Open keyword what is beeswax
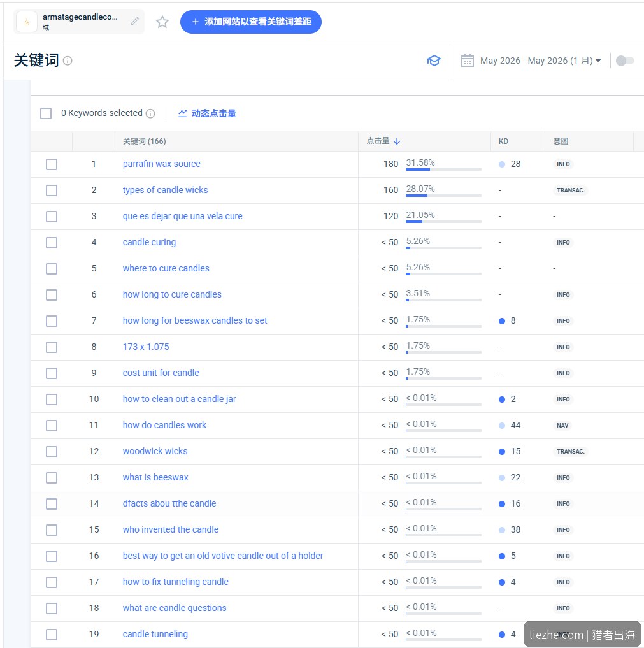This screenshot has width=644, height=648. pyautogui.click(x=155, y=478)
